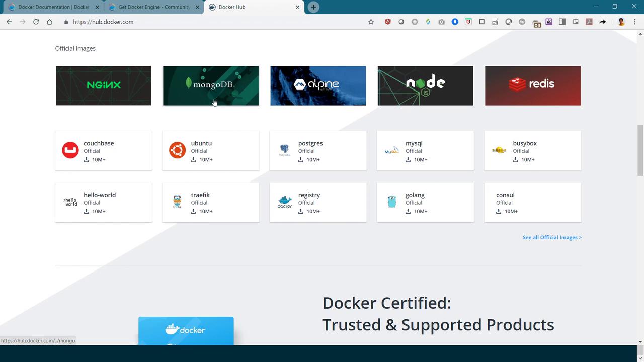
Task: Click the golang gopher logo icon
Action: [x=392, y=202]
